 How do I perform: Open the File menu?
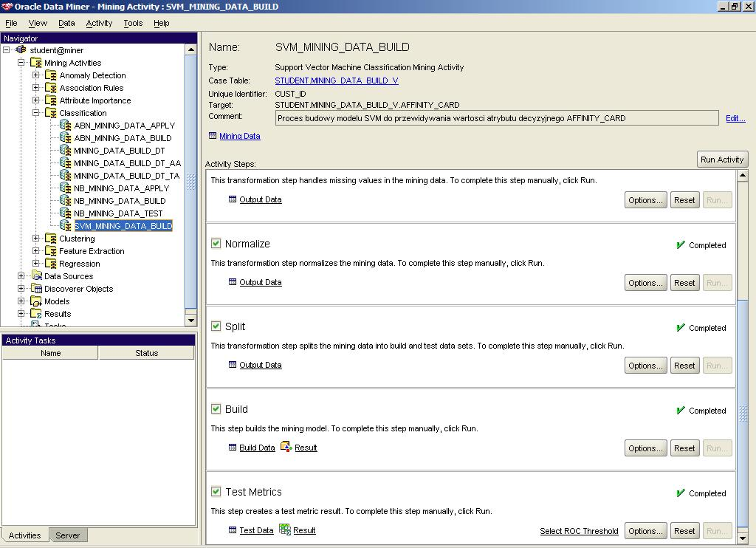point(11,23)
